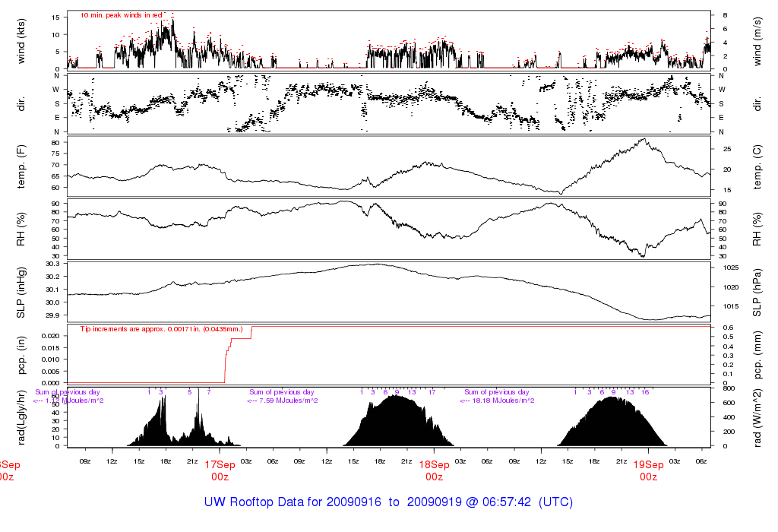Screen dimensions: 778x532
Task: Click the SLP (hPa) right axis label
Action: pyautogui.click(x=757, y=293)
